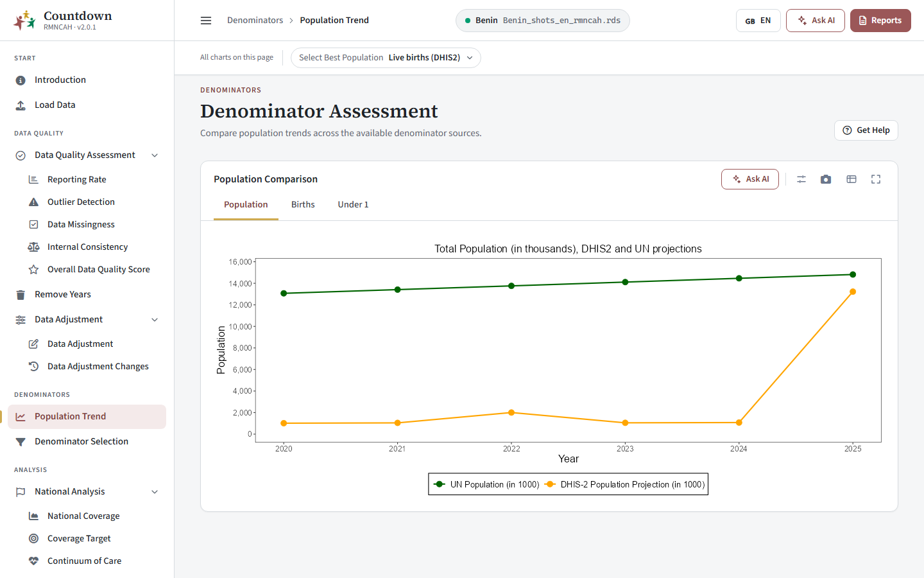The image size is (924, 578).
Task: Take a chart snapshot with camera icon
Action: tap(826, 179)
